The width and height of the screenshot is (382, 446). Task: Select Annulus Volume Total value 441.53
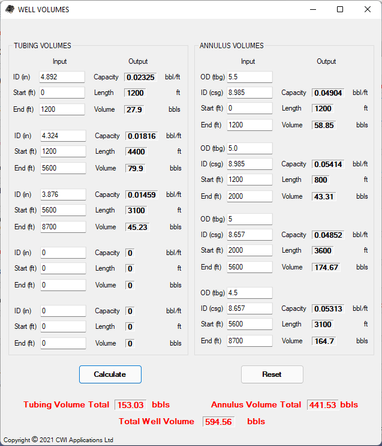tap(322, 405)
